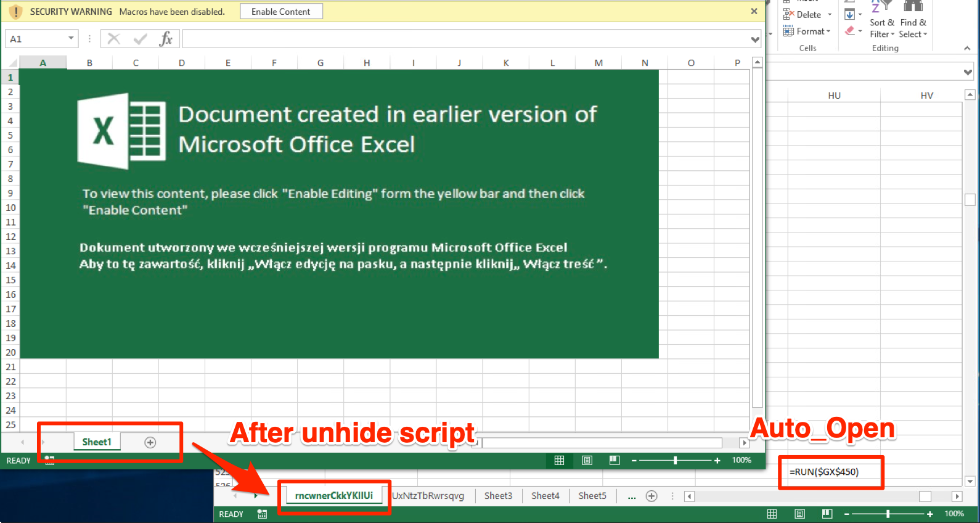Select column HV header in back window
980x523 pixels.
[927, 96]
